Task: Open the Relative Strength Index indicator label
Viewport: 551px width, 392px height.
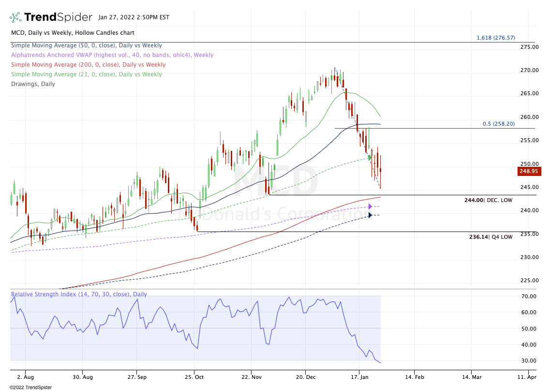Action: (79, 294)
